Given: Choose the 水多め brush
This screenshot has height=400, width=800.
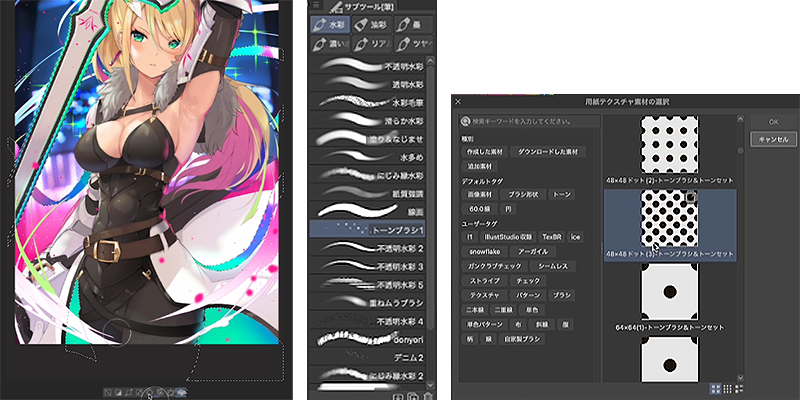Looking at the screenshot, I should (x=367, y=157).
